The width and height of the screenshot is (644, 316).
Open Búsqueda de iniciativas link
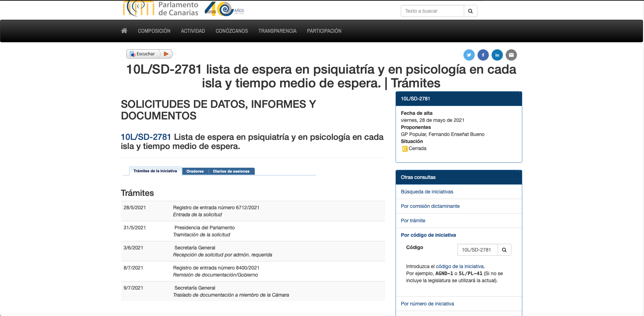coord(427,192)
